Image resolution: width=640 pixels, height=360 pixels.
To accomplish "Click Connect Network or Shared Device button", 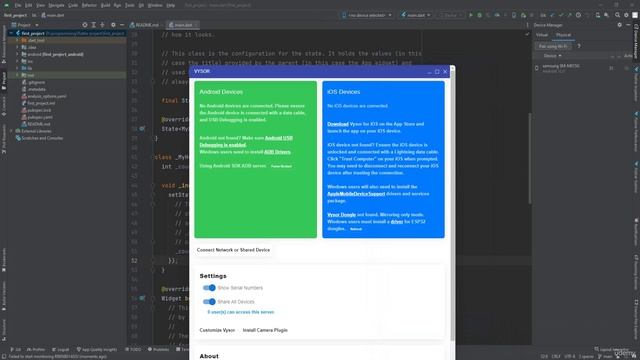I will coord(233,250).
